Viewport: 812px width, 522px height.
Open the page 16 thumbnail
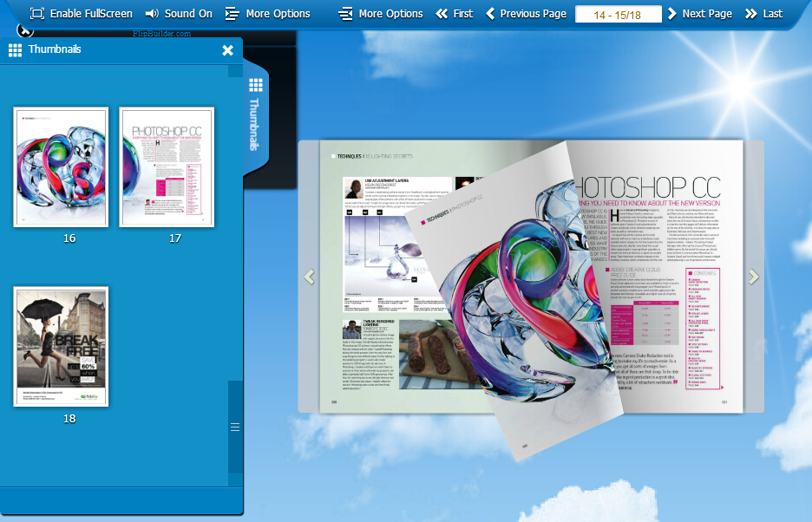(x=61, y=167)
